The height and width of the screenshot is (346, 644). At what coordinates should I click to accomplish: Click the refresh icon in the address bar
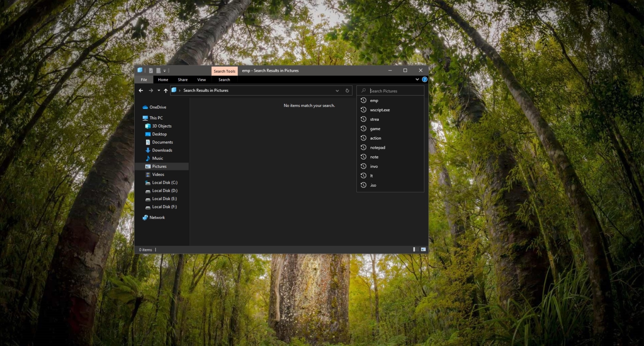click(347, 90)
